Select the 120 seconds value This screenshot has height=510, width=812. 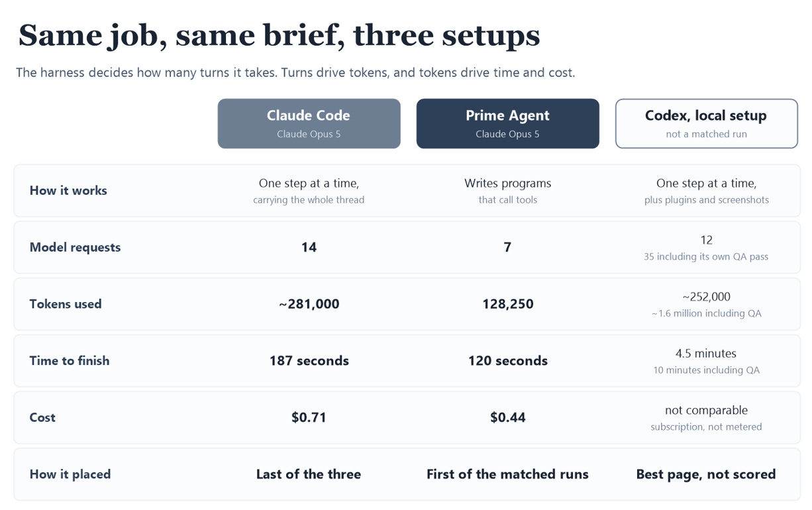507,361
